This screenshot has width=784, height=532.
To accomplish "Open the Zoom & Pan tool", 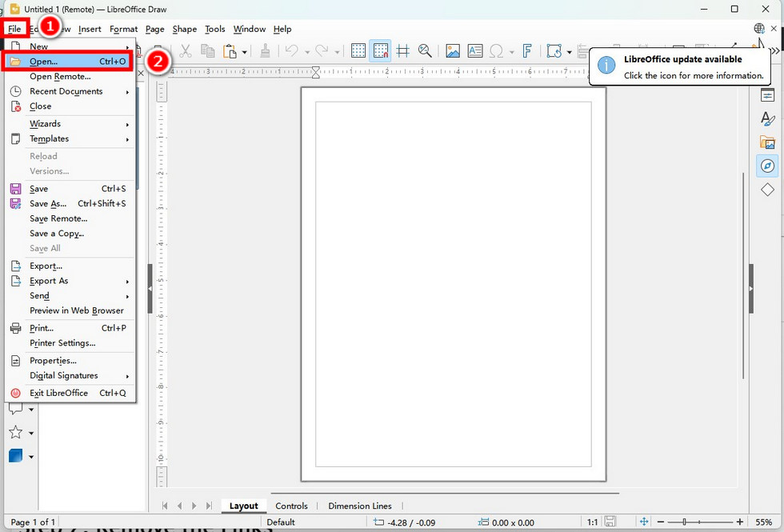I will pyautogui.click(x=425, y=51).
